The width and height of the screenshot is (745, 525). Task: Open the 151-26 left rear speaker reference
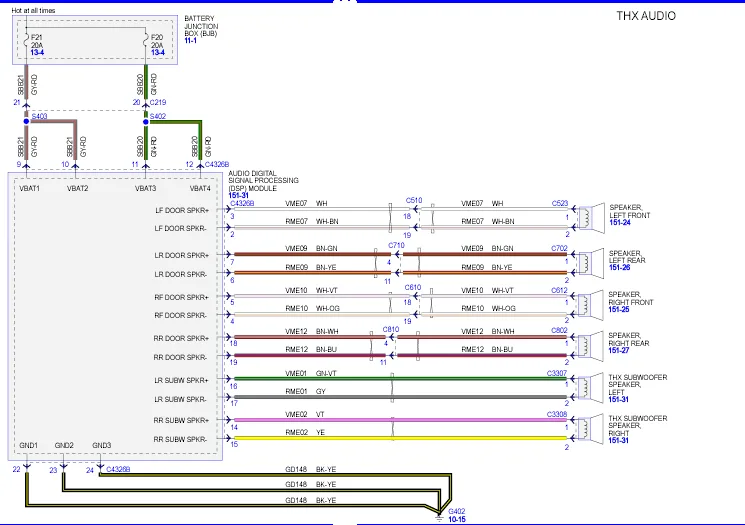tap(619, 267)
